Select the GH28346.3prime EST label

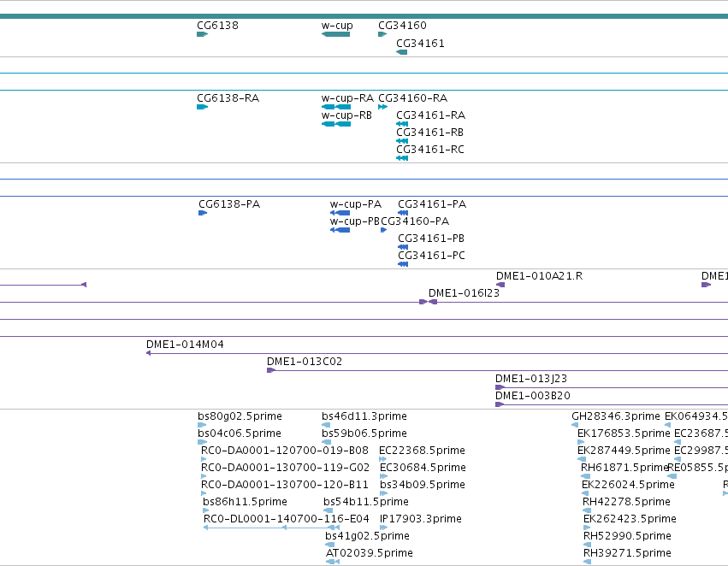pos(616,416)
